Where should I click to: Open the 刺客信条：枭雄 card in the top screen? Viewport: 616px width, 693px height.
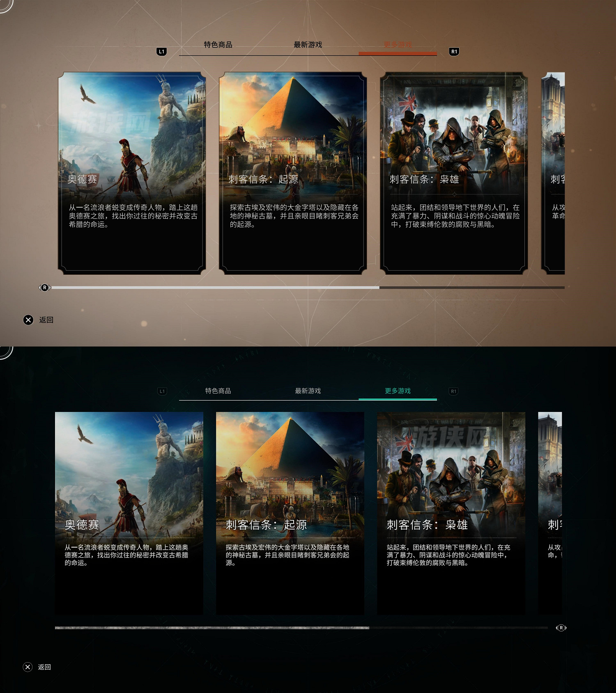(x=454, y=173)
